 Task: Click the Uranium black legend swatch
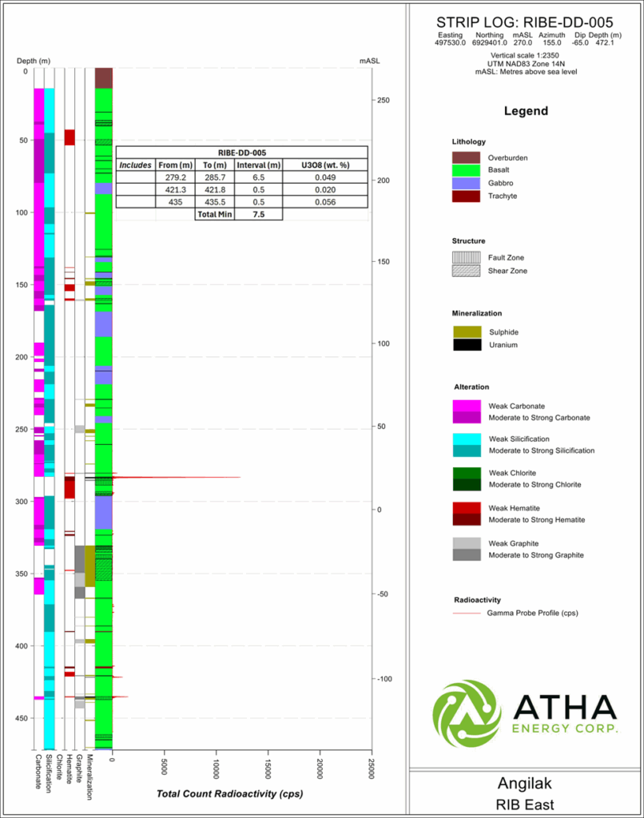[x=467, y=345]
